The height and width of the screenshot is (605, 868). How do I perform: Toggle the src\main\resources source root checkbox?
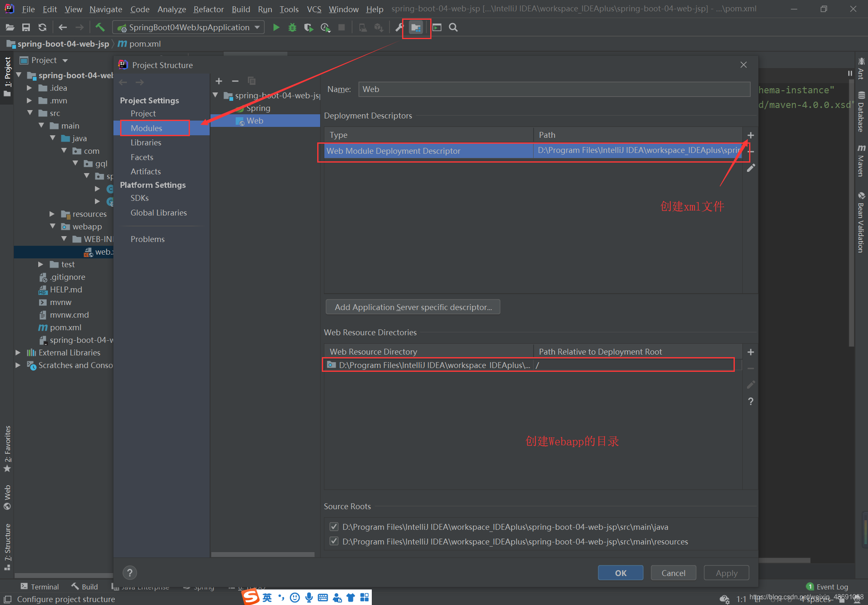click(x=334, y=541)
